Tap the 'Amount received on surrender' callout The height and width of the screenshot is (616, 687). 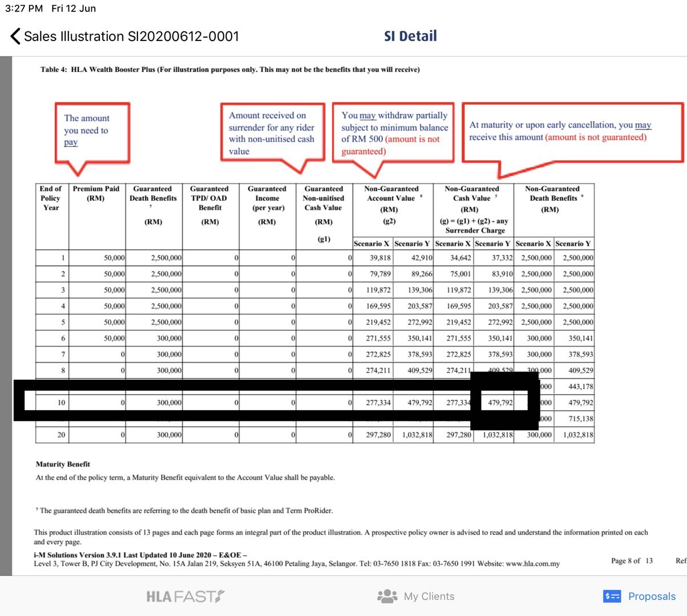click(x=272, y=133)
